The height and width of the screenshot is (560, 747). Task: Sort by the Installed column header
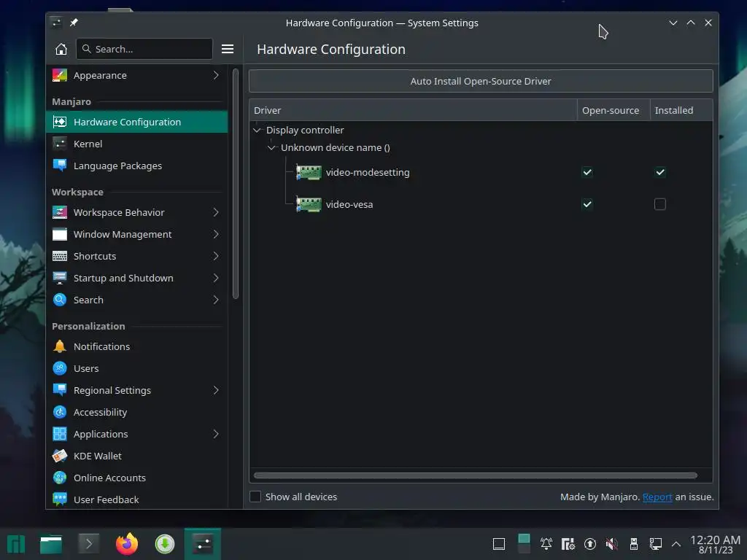coord(681,111)
